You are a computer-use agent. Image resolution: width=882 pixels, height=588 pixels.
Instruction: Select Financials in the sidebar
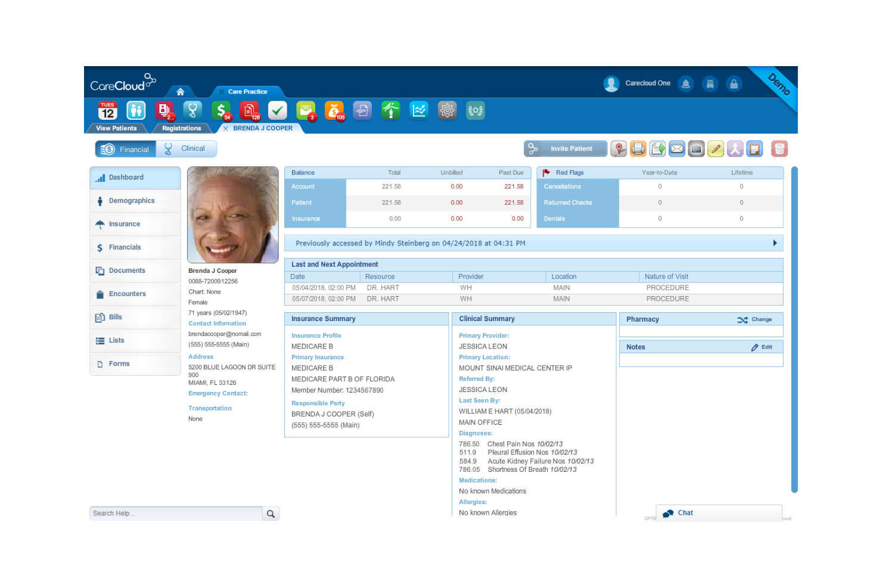click(x=135, y=247)
